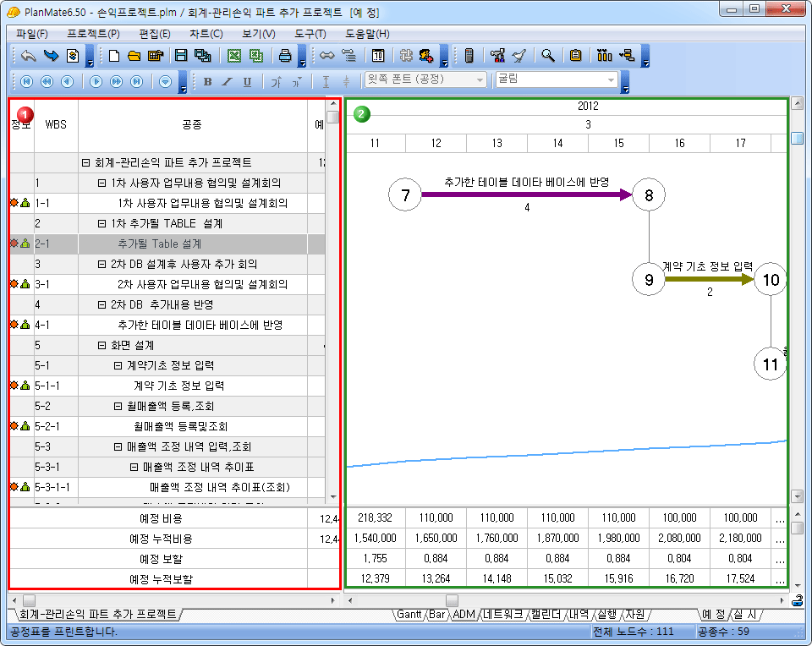This screenshot has height=646, width=812.
Task: Open the 프로젝트(P) menu
Action: tap(93, 34)
